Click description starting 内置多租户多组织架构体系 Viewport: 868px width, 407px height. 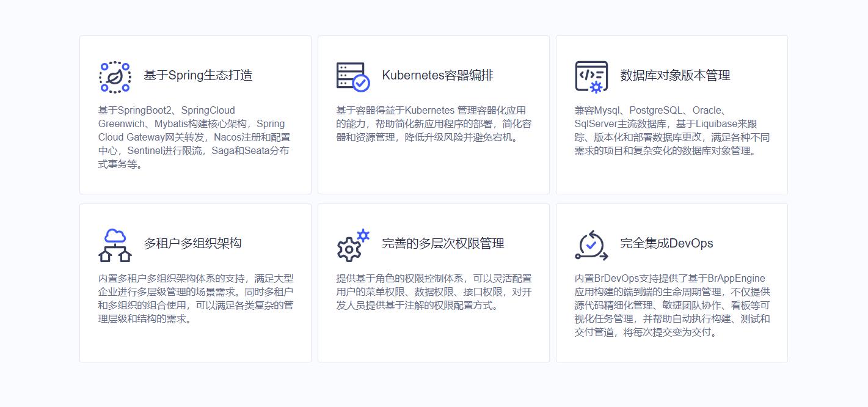coord(195,299)
